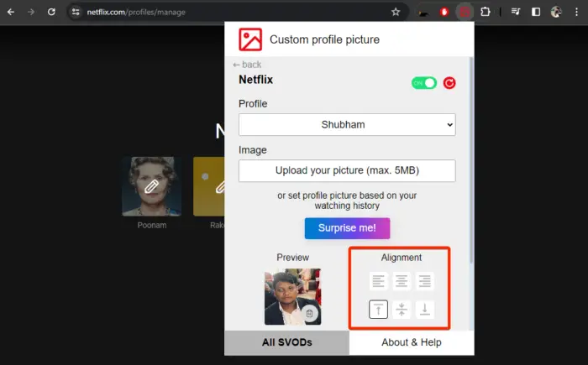Click the Custom profile picture logo icon

point(250,39)
